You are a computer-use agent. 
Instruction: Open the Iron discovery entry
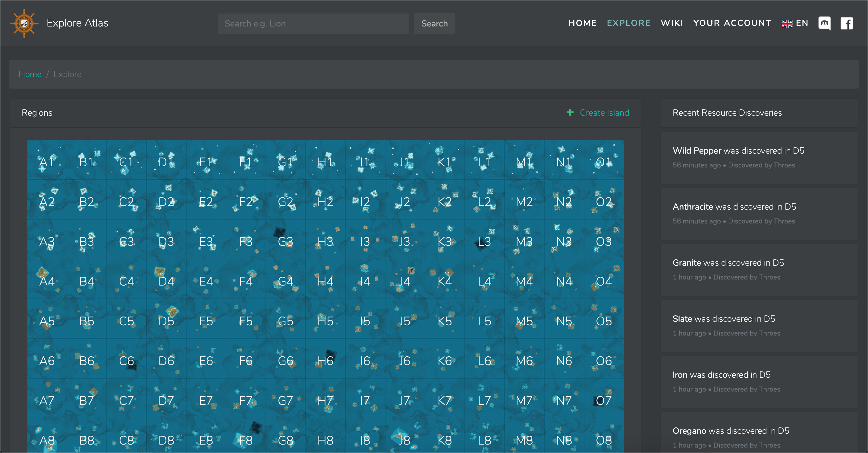759,382
